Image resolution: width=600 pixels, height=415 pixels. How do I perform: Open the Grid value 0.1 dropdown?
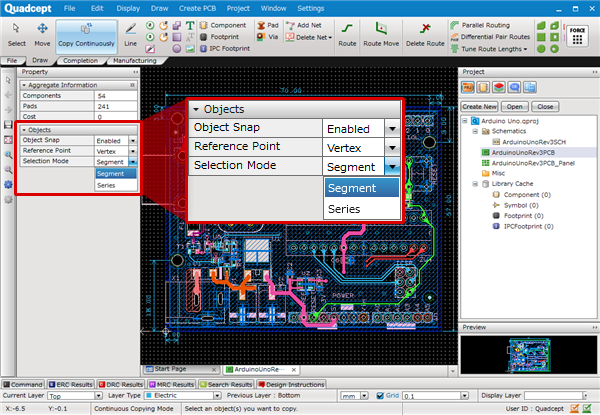465,395
